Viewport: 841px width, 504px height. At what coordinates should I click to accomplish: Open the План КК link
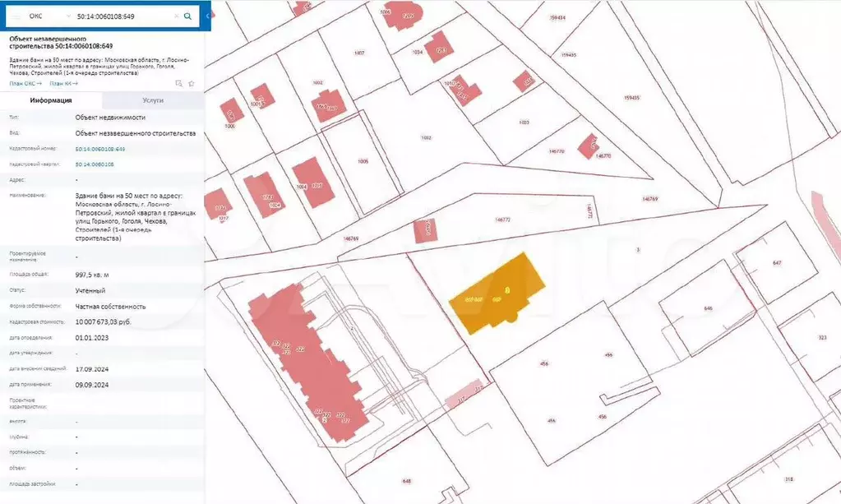click(63, 84)
